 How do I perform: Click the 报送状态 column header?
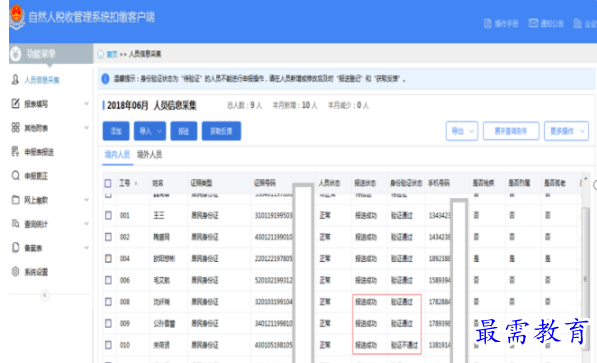[365, 183]
